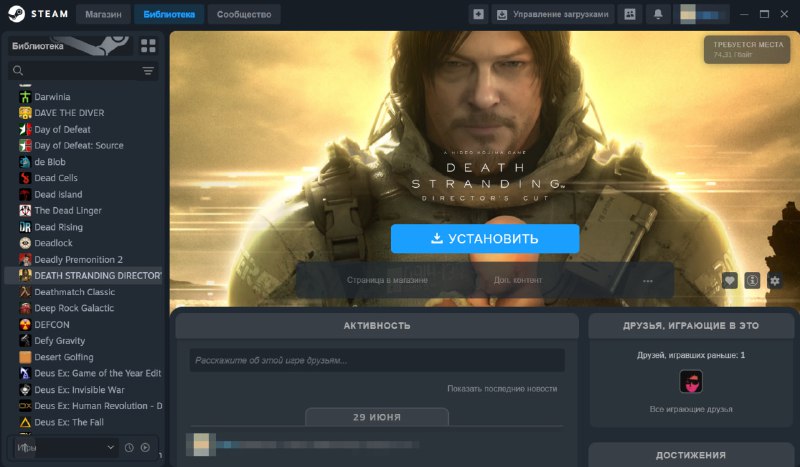Screen dimensions: 800x467
Task: Click the Dead Cells game icon
Action: click(25, 178)
